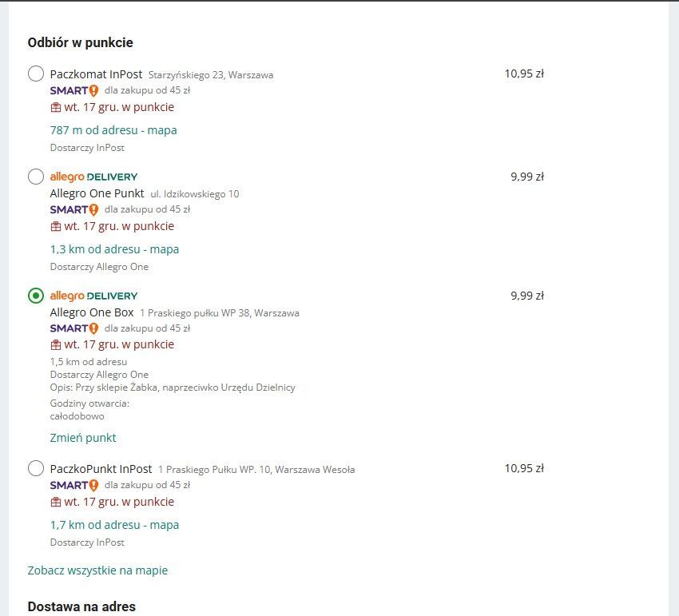Click the parcel icon in Paczkomat InPost delivery date
679x616 pixels.
(x=56, y=107)
